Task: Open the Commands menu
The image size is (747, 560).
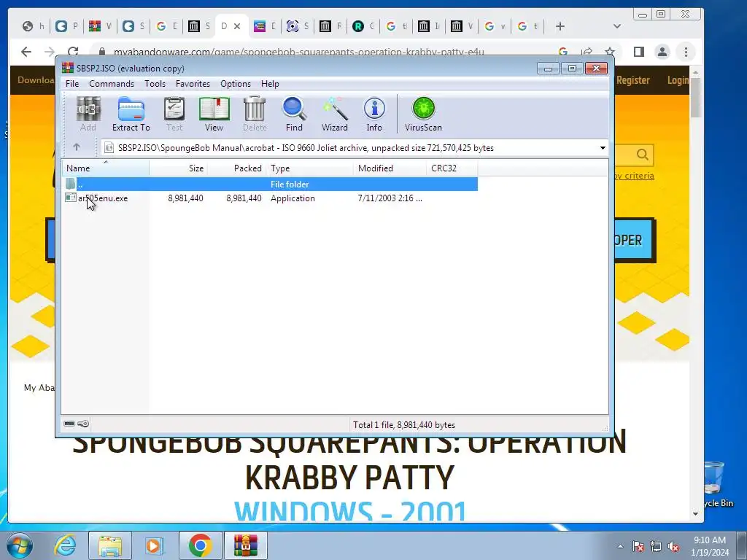Action: tap(112, 84)
